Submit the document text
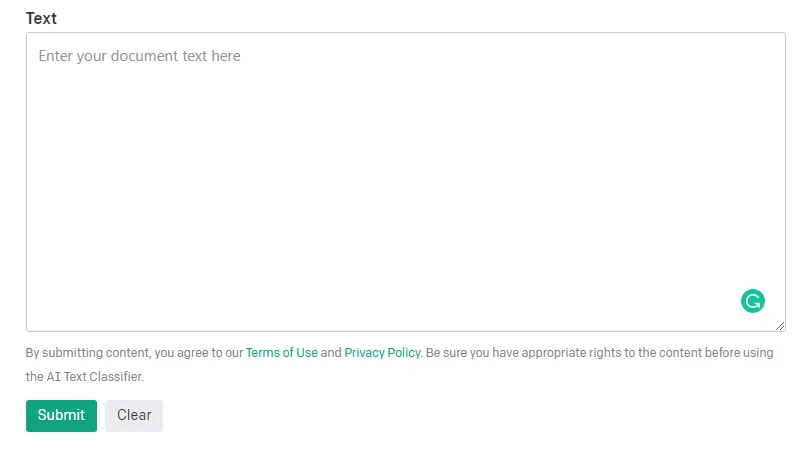Image resolution: width=812 pixels, height=449 pixels. 61,415
